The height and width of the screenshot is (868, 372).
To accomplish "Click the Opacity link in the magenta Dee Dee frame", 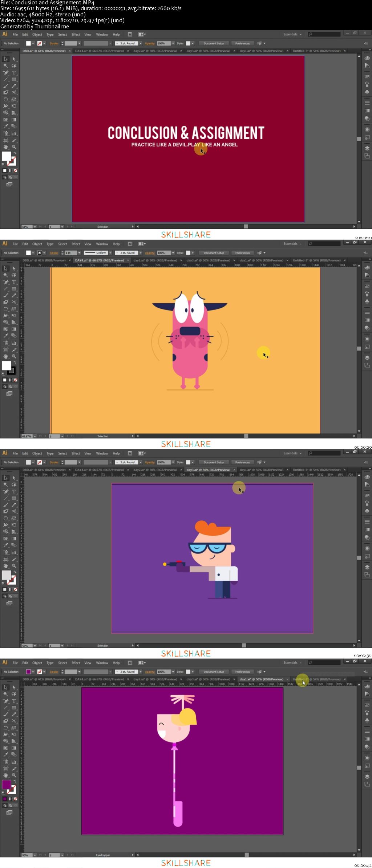I will tap(150, 672).
